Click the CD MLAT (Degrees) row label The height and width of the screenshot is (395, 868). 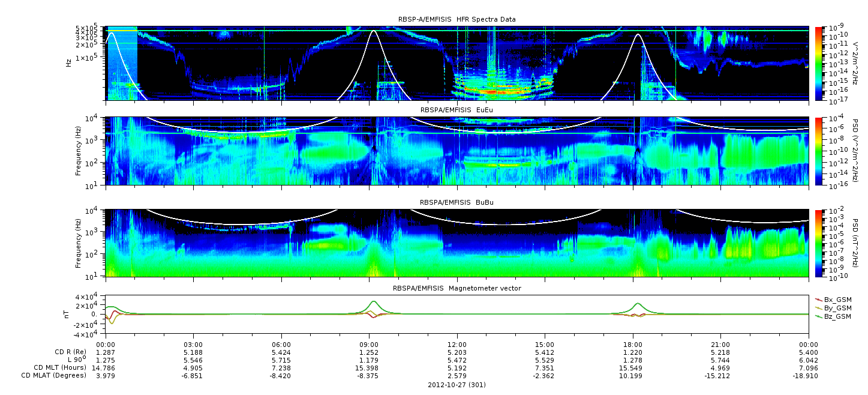pyautogui.click(x=54, y=376)
